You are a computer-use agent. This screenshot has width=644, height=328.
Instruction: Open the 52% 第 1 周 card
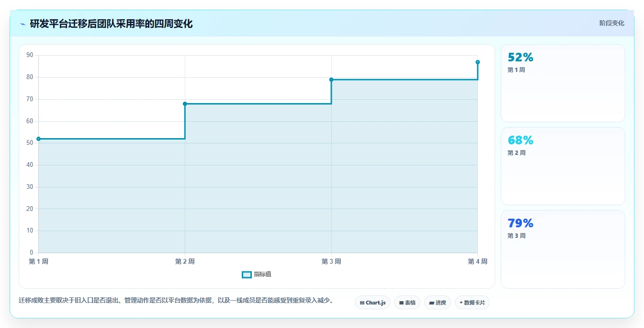click(x=563, y=83)
